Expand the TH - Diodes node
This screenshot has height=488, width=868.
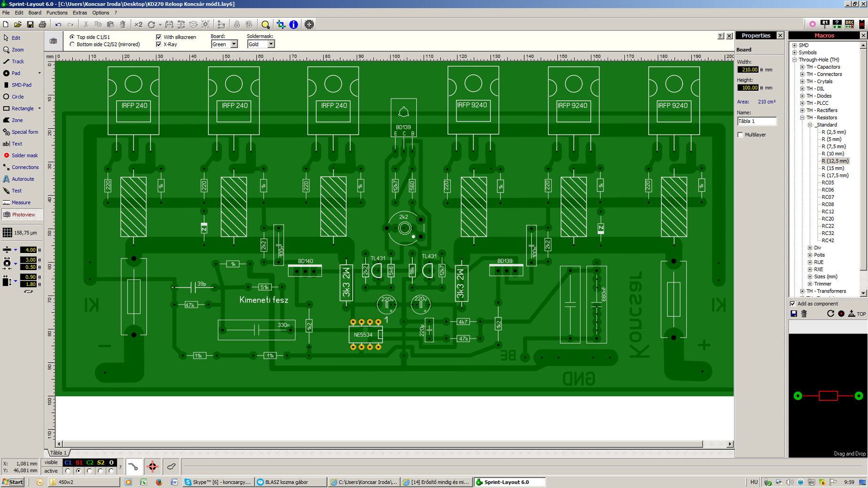pyautogui.click(x=802, y=96)
